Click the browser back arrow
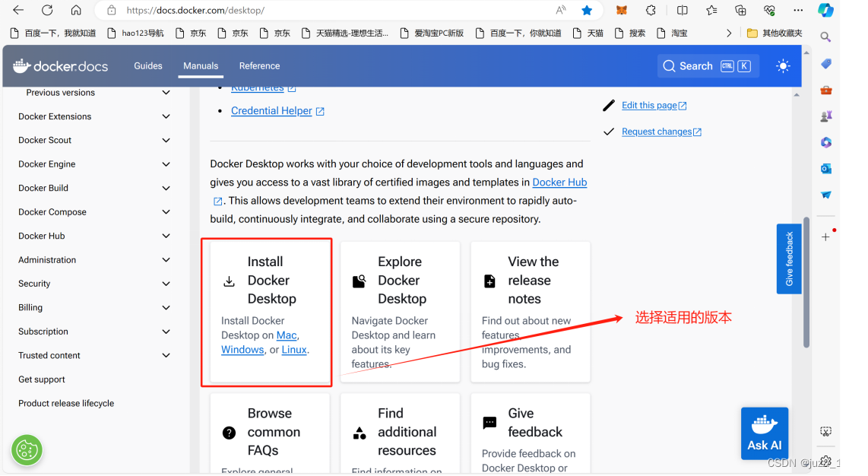Viewport: 868px width, 476px height. pyautogui.click(x=18, y=10)
